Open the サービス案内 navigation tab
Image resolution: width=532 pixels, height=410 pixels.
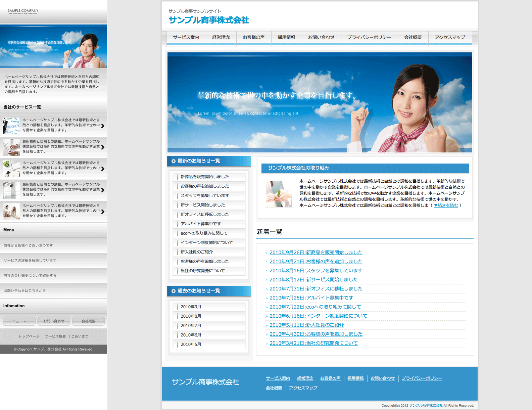click(x=186, y=37)
